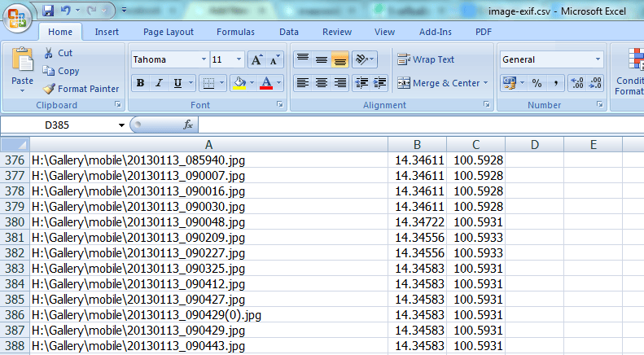The height and width of the screenshot is (355, 644).
Task: Click the Format Painter brush icon
Action: point(49,89)
